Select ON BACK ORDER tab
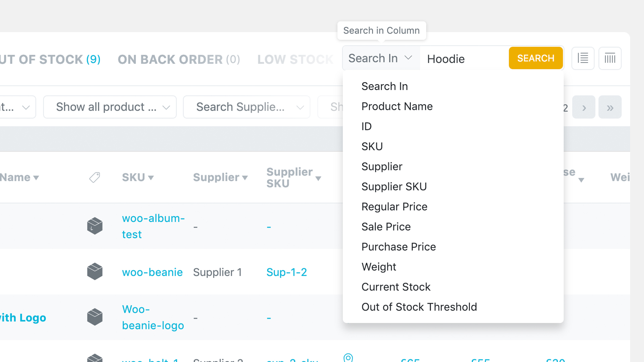Viewport: 644px width, 362px height. pos(179,59)
